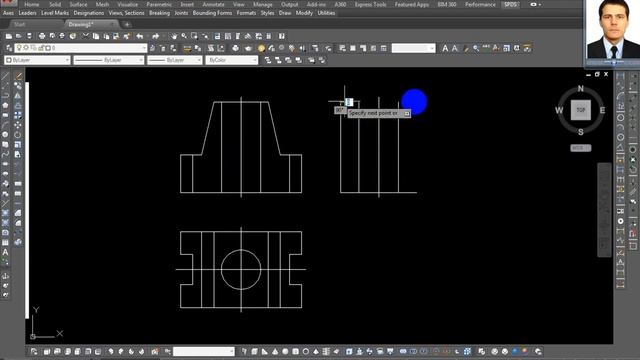The image size is (640, 360).
Task: Open the Home ribbon tab
Action: point(31,4)
